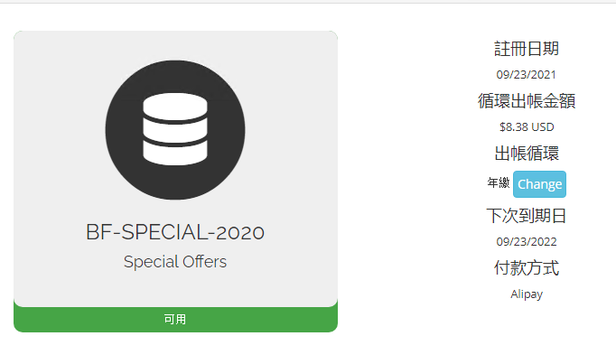The width and height of the screenshot is (616, 364).
Task: Click the database stack icon
Action: 175,130
